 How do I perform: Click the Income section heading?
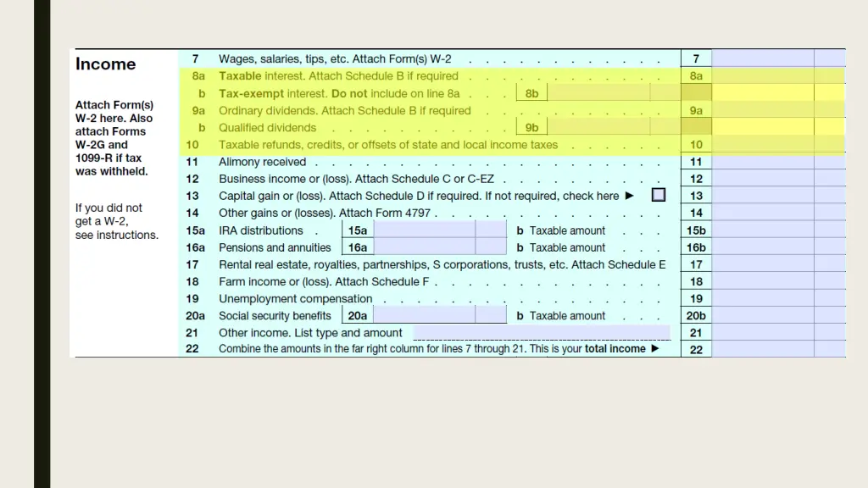[105, 64]
